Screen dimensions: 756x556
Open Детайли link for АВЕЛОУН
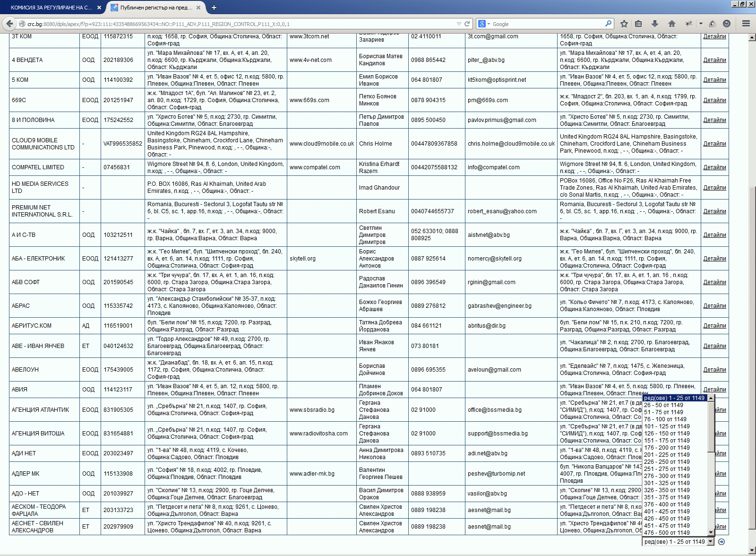point(714,370)
